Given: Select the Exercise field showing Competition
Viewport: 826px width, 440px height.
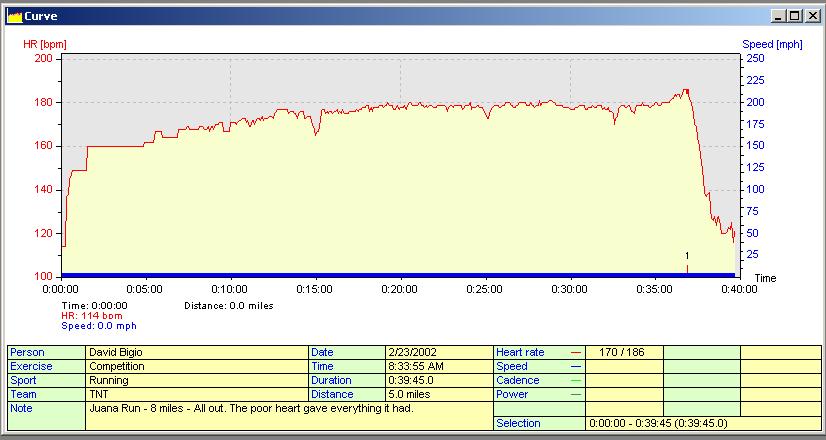Looking at the screenshot, I should point(196,367).
